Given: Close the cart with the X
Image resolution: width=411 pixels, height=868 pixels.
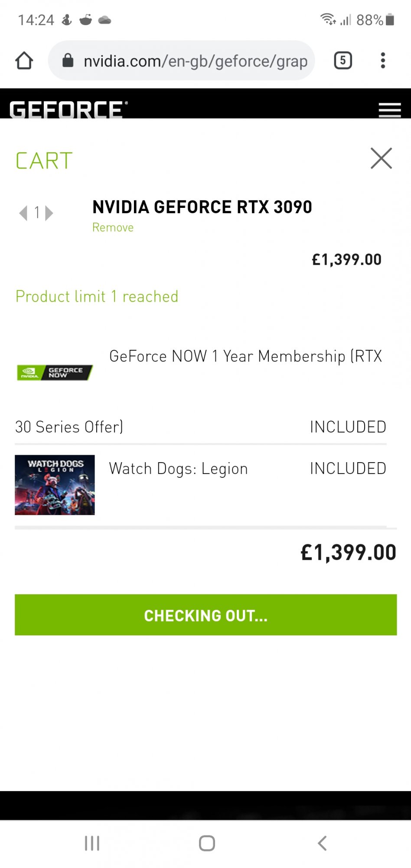Looking at the screenshot, I should 381,158.
